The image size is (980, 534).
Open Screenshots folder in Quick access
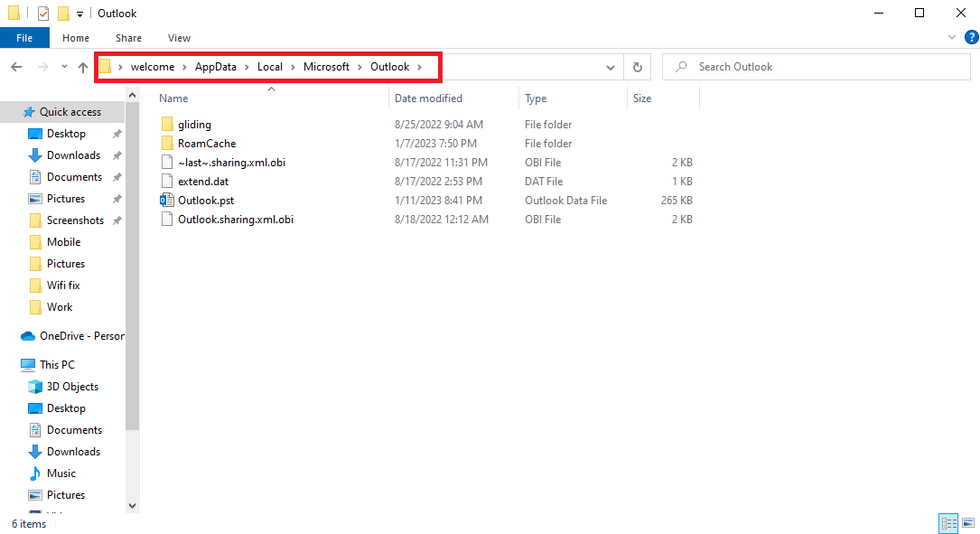click(x=75, y=220)
